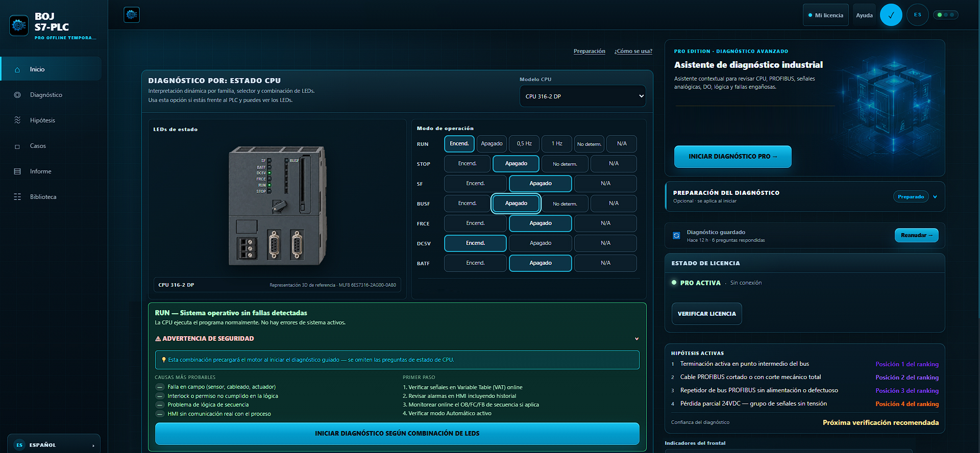
Task: Open Diagnóstico via its sidebar icon
Action: coord(17,95)
